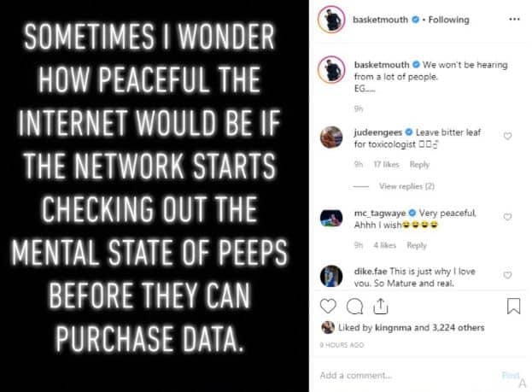532x392 pixels.
Task: Save post with bookmark icon
Action: point(514,305)
